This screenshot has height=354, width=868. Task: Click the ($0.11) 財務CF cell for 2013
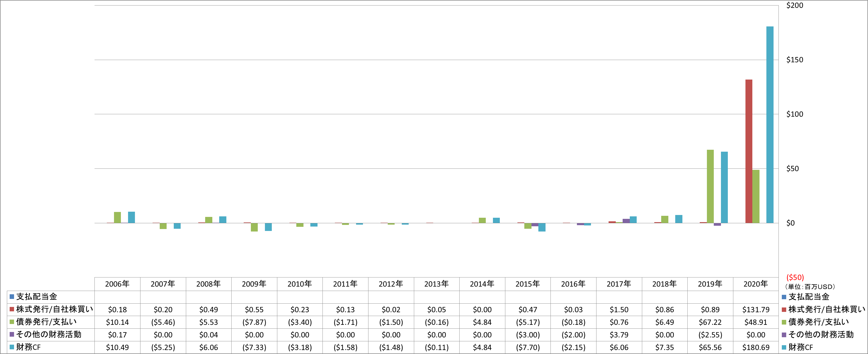tap(436, 347)
